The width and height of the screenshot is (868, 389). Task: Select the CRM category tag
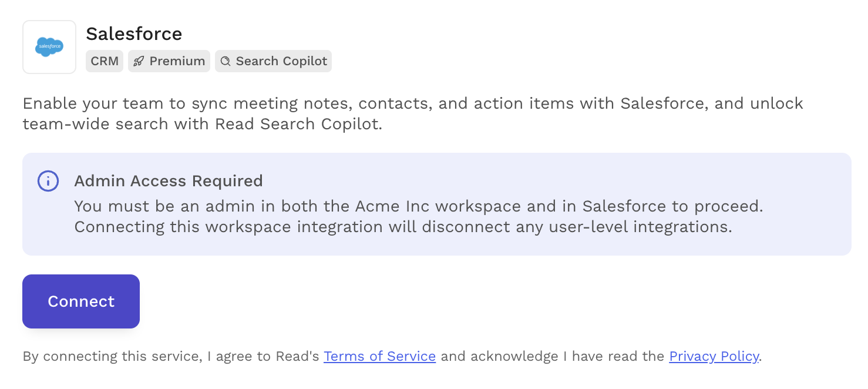coord(105,61)
